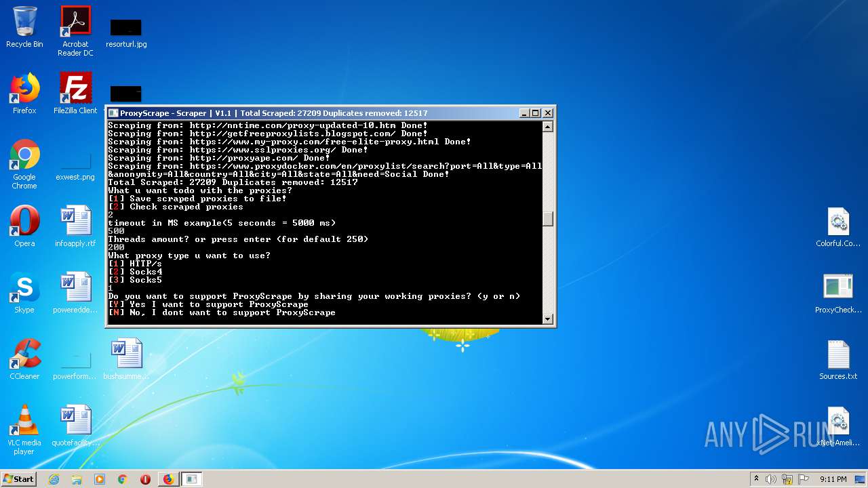The width and height of the screenshot is (868, 488).
Task: Minimize the ProxyScrape console window
Action: click(x=524, y=113)
